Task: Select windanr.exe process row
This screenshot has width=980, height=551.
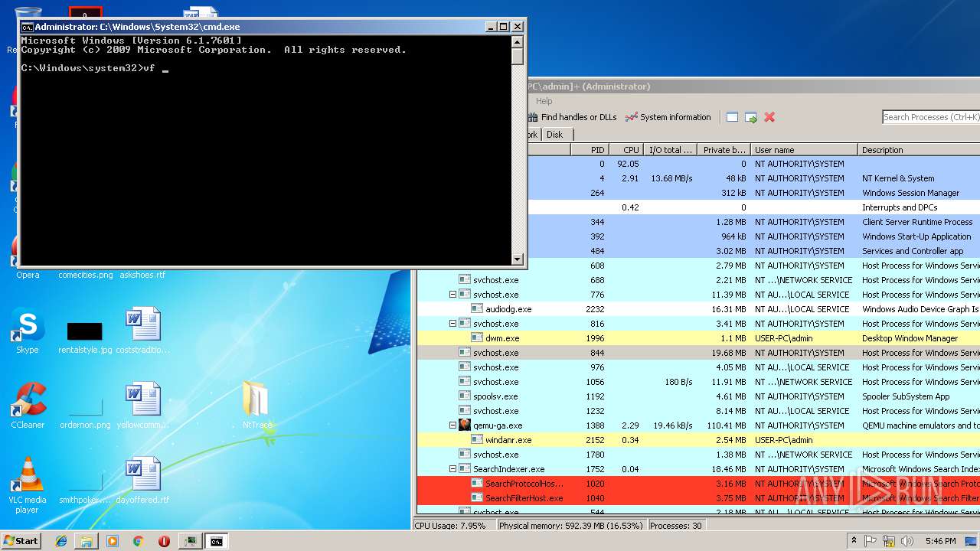Action: [698, 440]
